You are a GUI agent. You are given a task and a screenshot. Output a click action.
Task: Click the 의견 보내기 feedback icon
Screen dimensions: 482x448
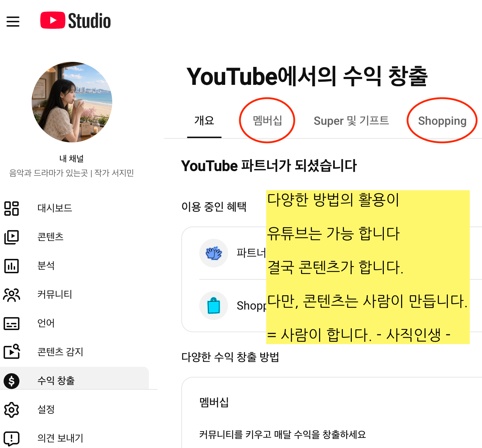12,438
